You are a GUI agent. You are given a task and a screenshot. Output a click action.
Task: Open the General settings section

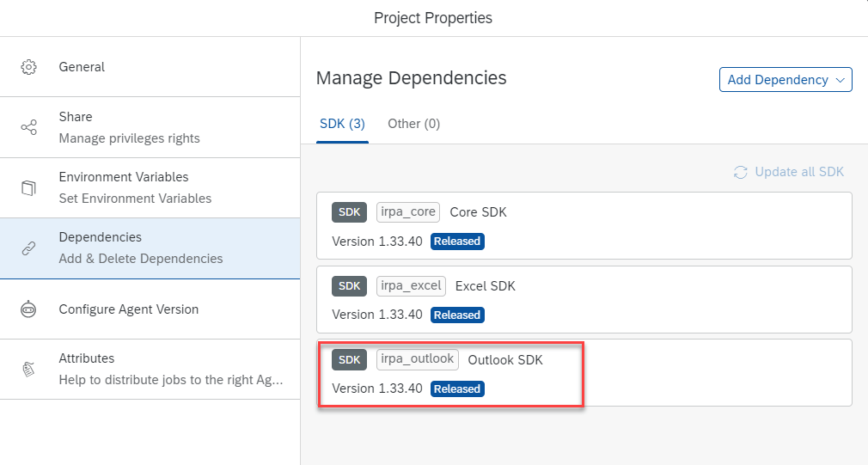point(82,67)
